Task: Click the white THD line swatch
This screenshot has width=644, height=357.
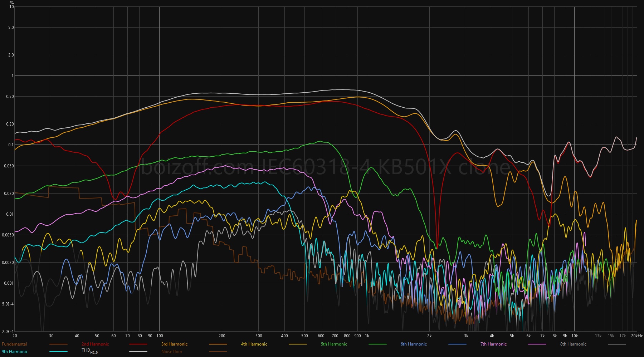Action: [138, 352]
